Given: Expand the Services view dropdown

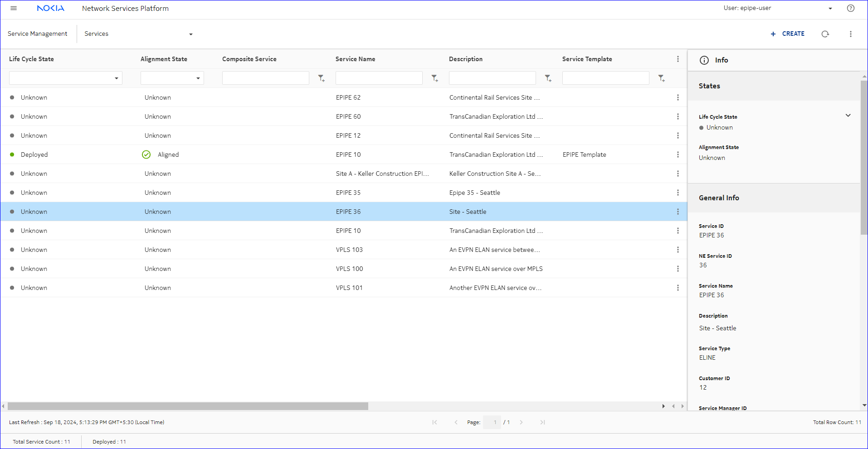Looking at the screenshot, I should coord(190,34).
